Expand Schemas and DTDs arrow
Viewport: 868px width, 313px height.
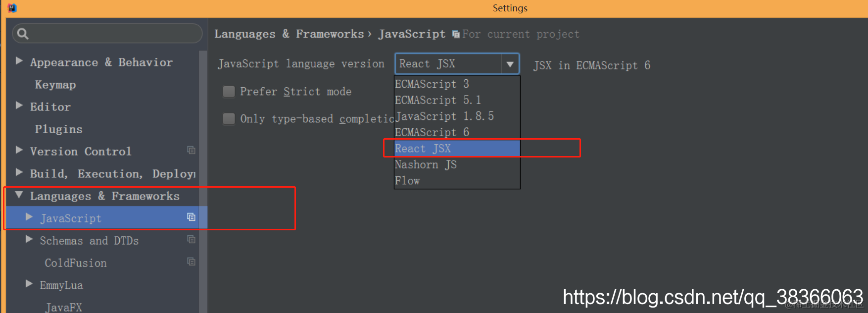[x=29, y=239]
